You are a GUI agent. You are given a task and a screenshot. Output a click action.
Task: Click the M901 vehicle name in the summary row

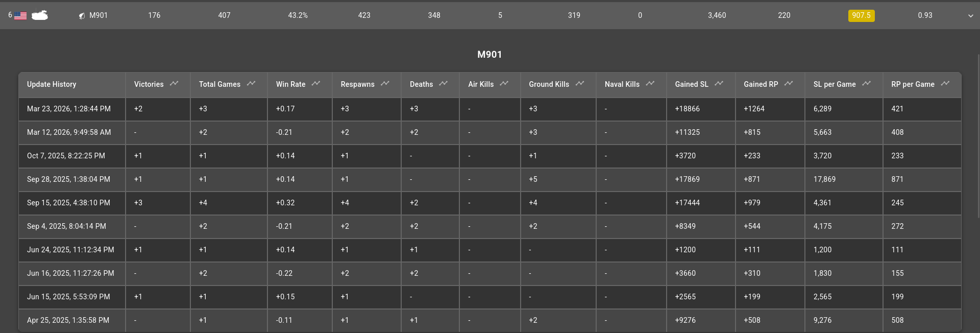(99, 15)
